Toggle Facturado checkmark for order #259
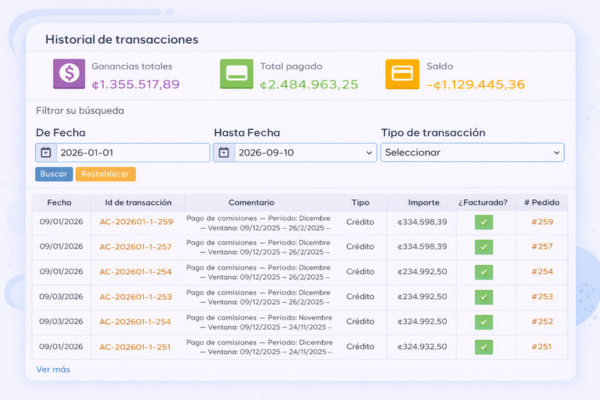The image size is (600, 400). pos(484,222)
